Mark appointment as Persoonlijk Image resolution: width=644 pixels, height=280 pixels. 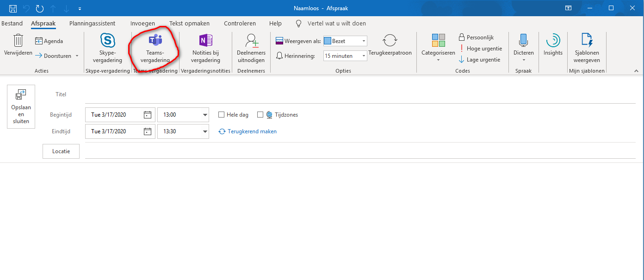(476, 37)
